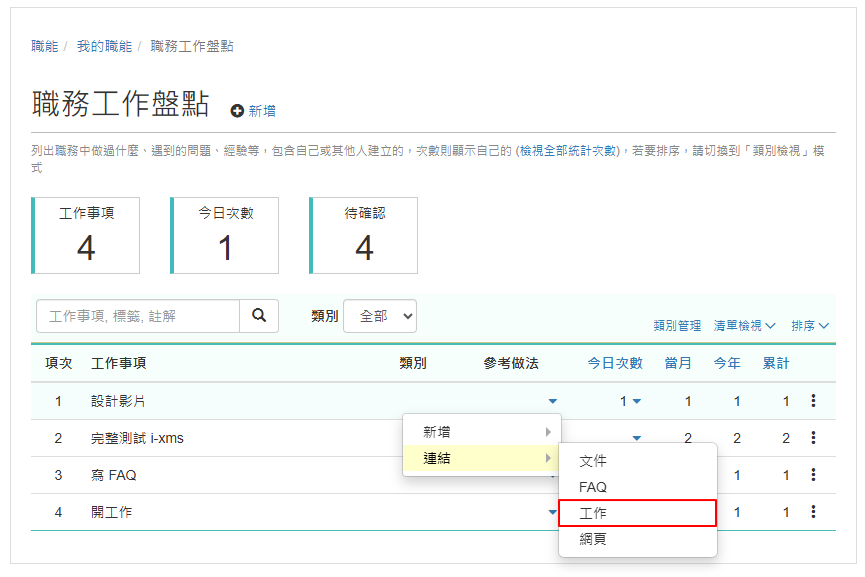
Task: Open the 清單檢視 view dropdown
Action: [x=744, y=326]
